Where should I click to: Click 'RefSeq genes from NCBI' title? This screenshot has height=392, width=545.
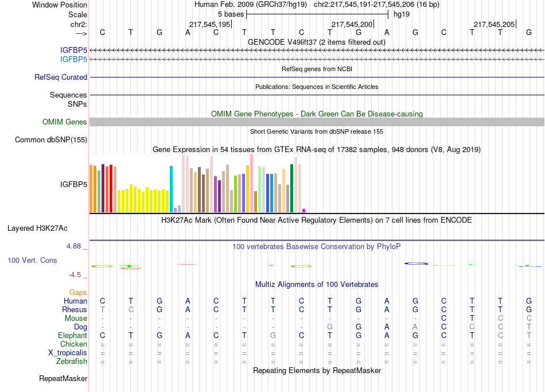tap(317, 69)
